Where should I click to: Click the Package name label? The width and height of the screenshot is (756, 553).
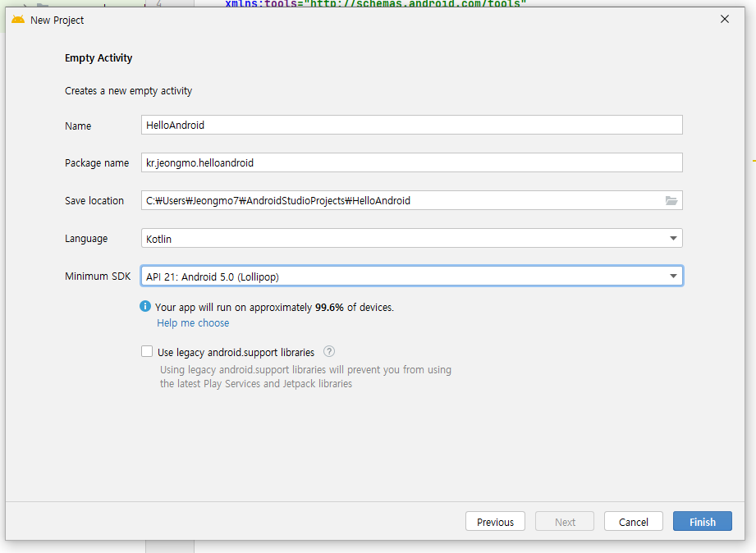point(97,163)
